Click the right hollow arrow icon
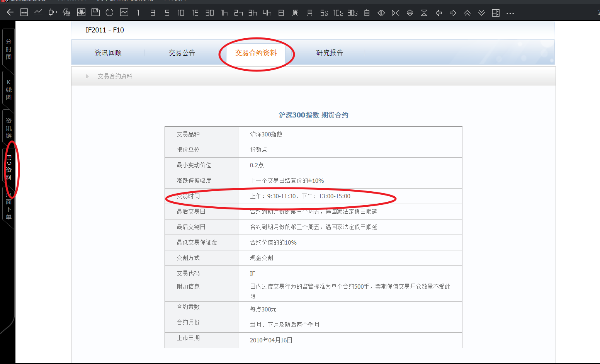The image size is (600, 364). (453, 13)
